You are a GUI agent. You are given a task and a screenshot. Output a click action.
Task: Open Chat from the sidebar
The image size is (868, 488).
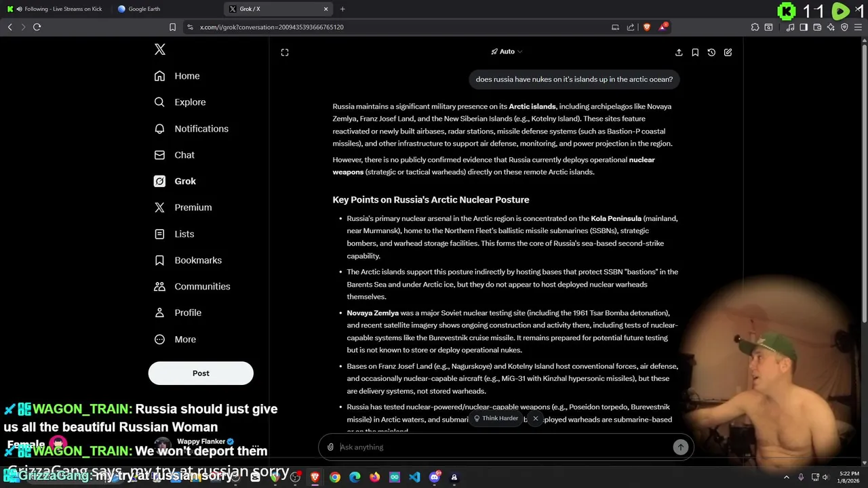174,155
